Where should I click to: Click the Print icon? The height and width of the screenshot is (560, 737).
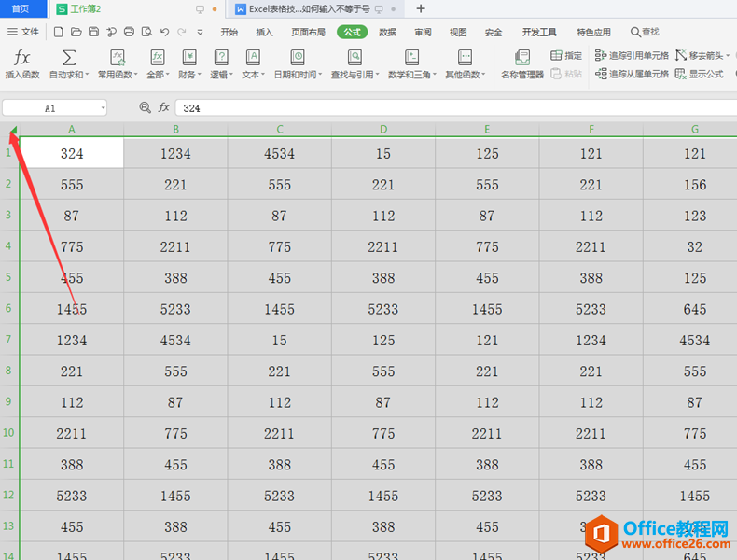point(129,32)
